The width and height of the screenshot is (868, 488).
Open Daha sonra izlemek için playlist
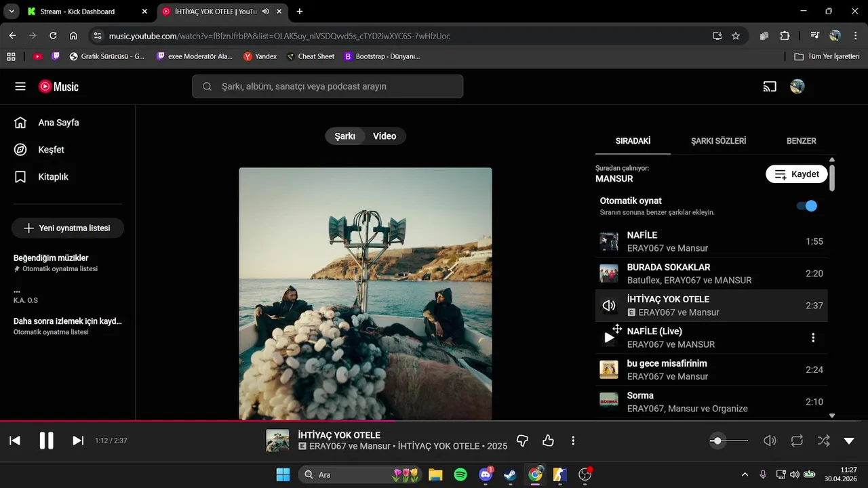click(x=68, y=326)
